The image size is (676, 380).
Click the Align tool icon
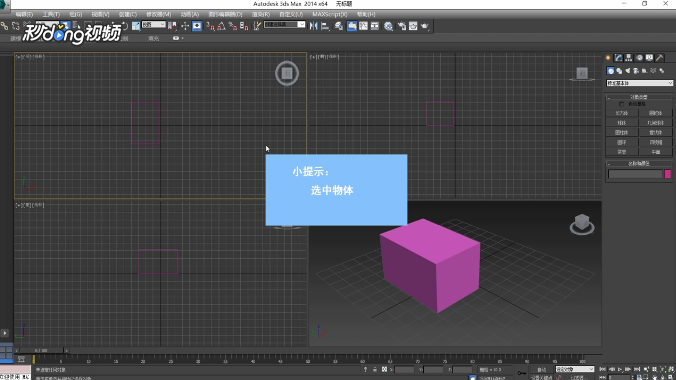pos(325,26)
